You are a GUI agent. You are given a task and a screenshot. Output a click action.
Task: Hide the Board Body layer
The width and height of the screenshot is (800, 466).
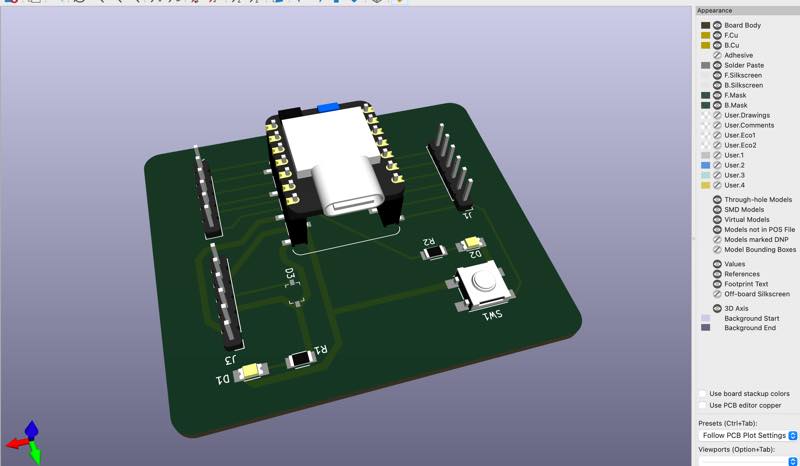point(717,25)
